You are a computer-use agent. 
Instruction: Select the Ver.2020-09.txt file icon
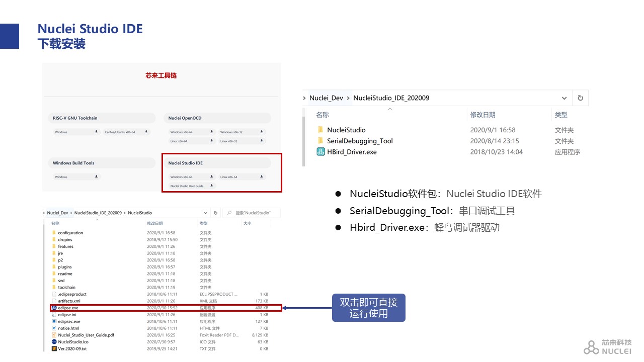(x=54, y=348)
